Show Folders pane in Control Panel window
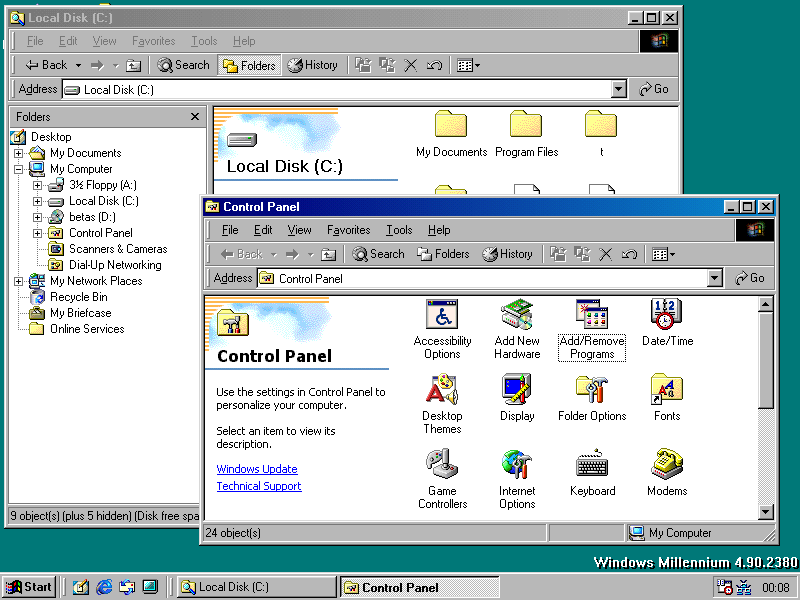This screenshot has width=800, height=600. [x=443, y=254]
